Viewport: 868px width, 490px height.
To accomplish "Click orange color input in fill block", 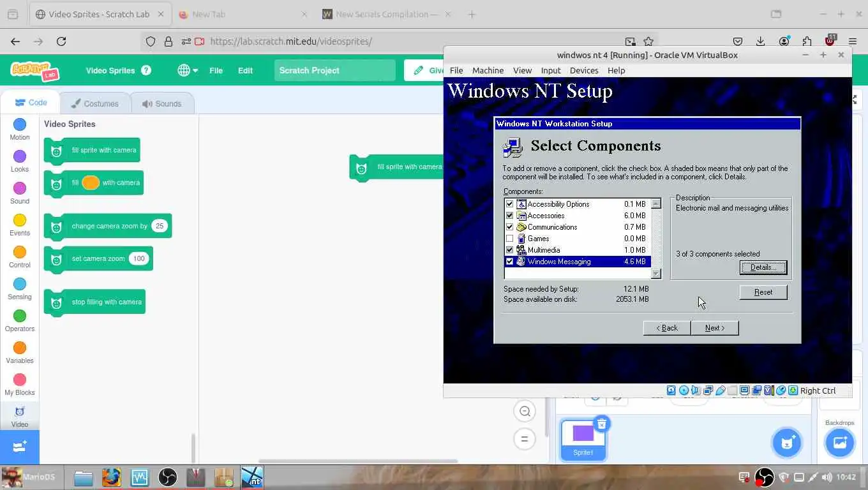I will coord(91,182).
